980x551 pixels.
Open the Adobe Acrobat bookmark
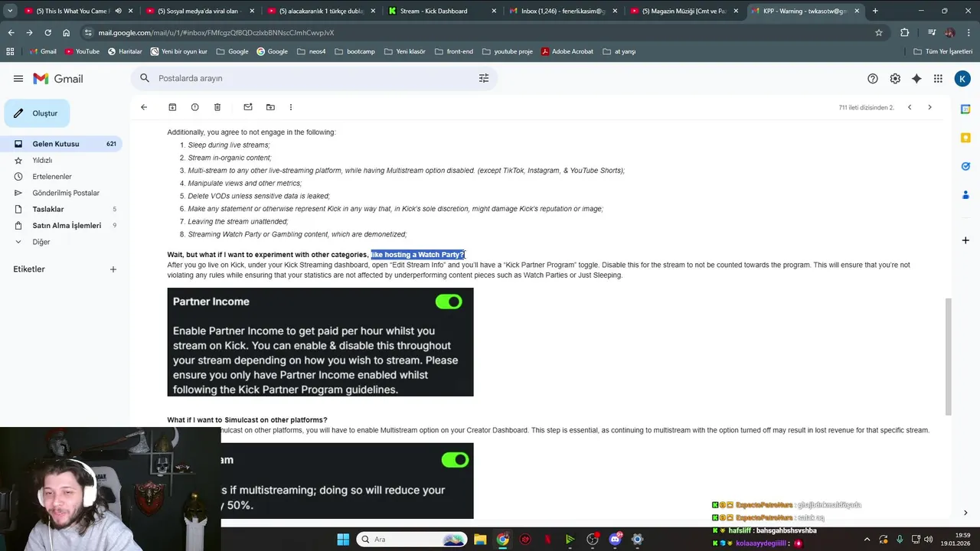coord(567,51)
